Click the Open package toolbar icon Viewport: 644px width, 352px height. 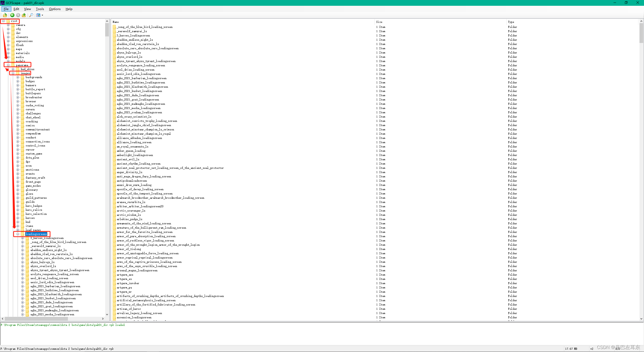click(5, 15)
